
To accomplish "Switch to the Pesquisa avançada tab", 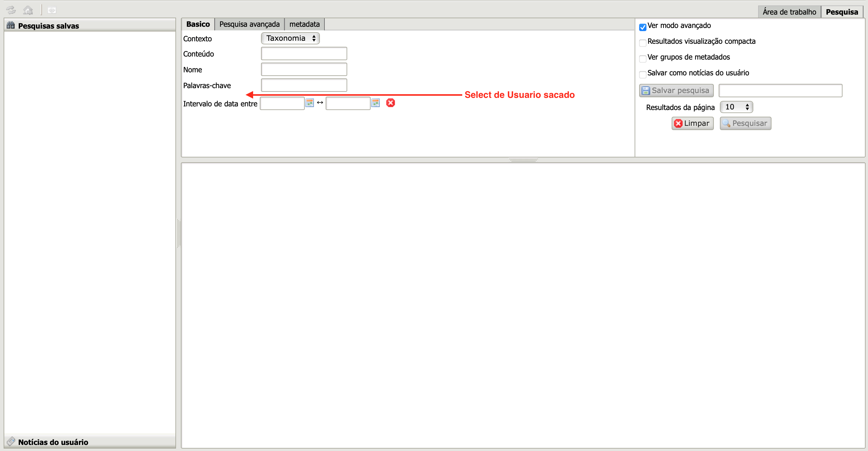I will click(x=249, y=24).
